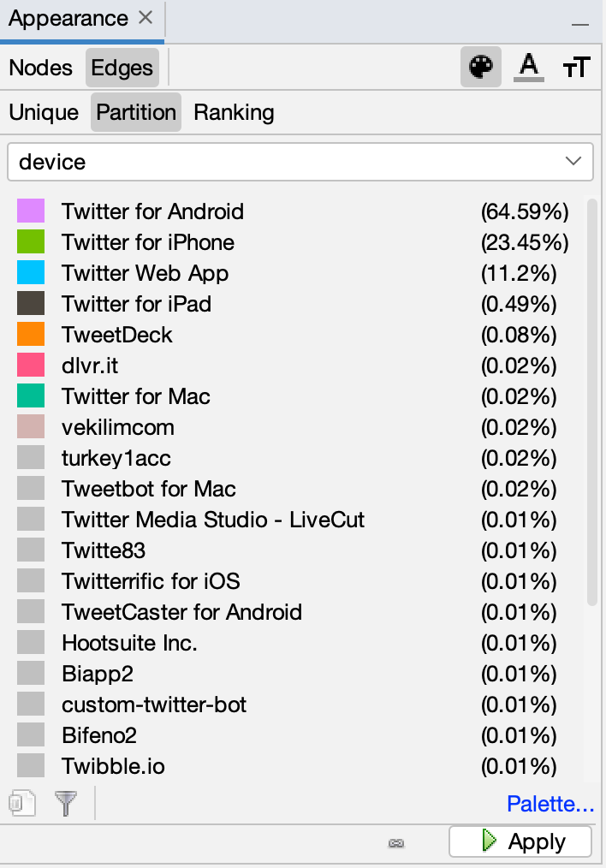Pick the TweetDeck orange color swatch
Viewport: 606px width, 868px height.
coord(31,335)
